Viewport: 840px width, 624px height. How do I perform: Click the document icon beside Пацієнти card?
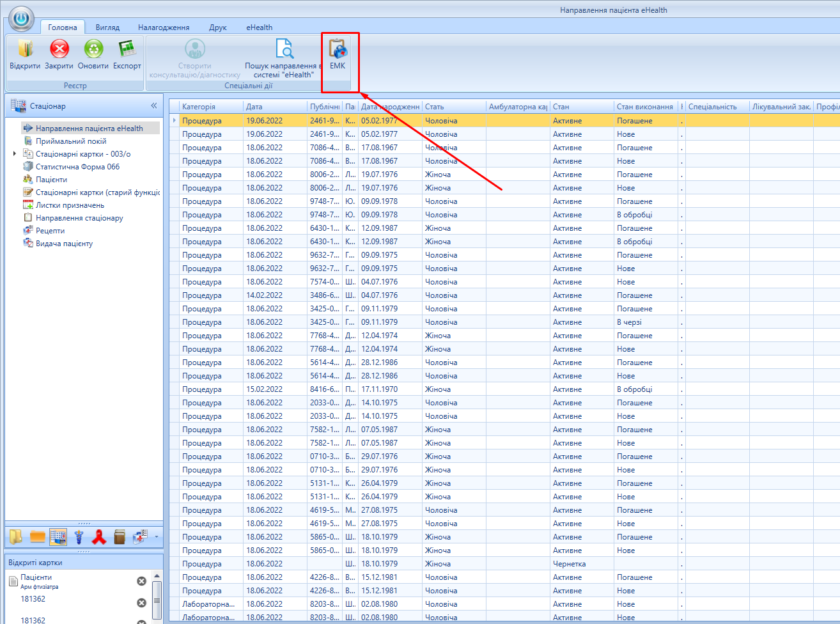(x=13, y=581)
